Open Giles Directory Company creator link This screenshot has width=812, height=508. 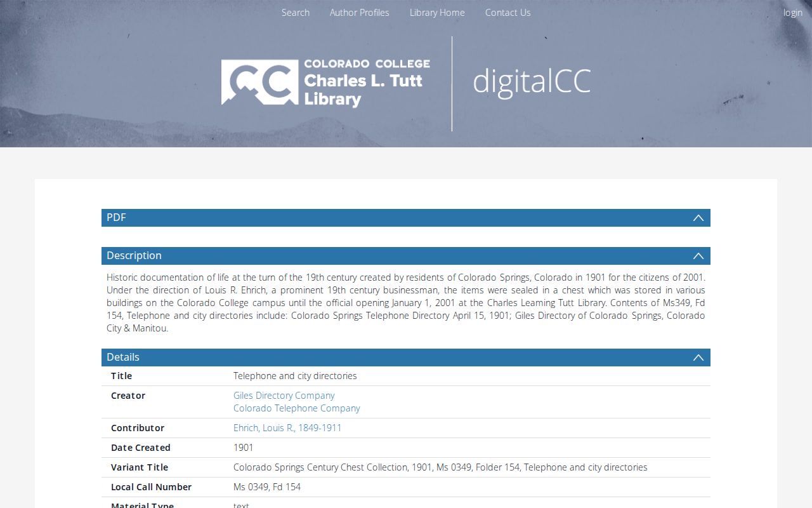pos(284,396)
